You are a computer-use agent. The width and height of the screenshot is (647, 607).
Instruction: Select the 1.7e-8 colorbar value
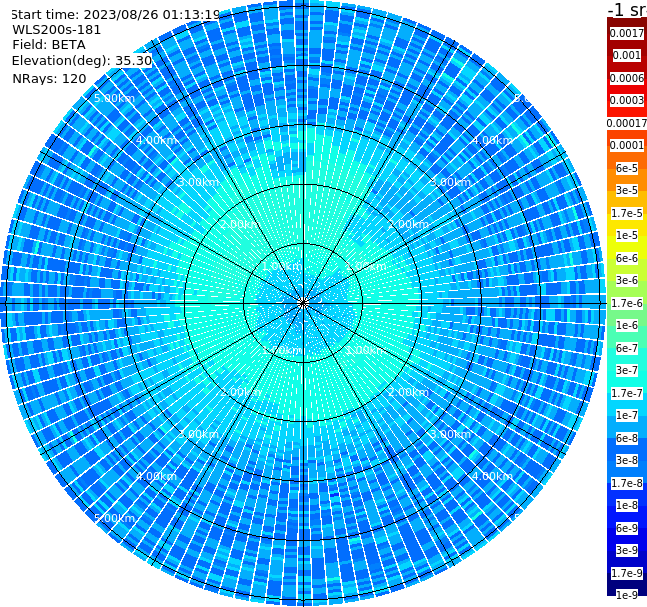[627, 483]
